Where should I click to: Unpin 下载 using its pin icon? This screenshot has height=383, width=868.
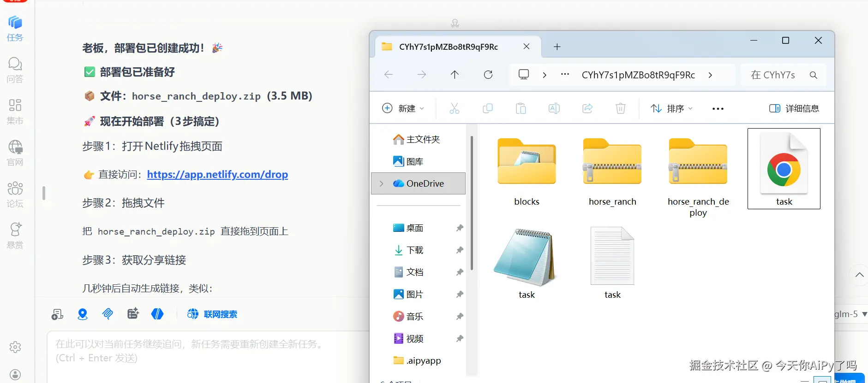(460, 250)
